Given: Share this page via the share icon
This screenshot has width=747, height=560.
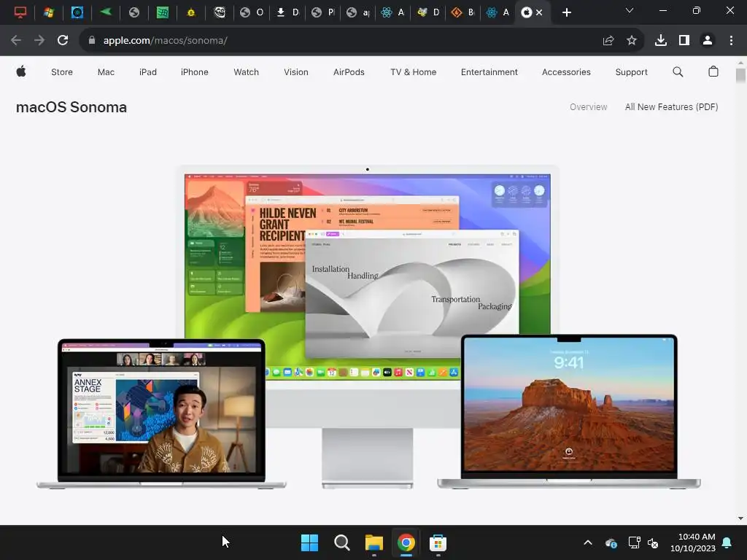Looking at the screenshot, I should [x=608, y=41].
